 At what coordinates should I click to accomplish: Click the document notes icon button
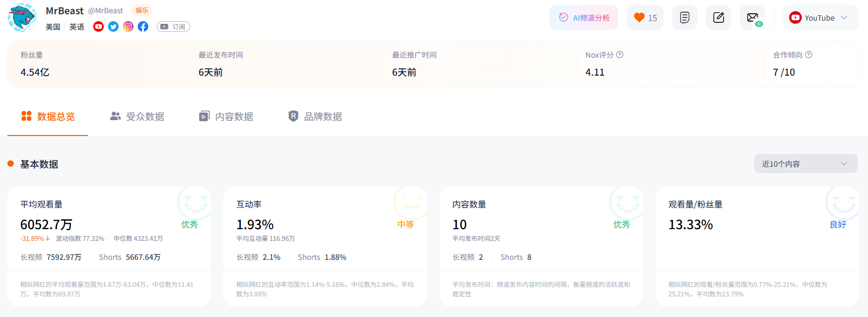(684, 17)
